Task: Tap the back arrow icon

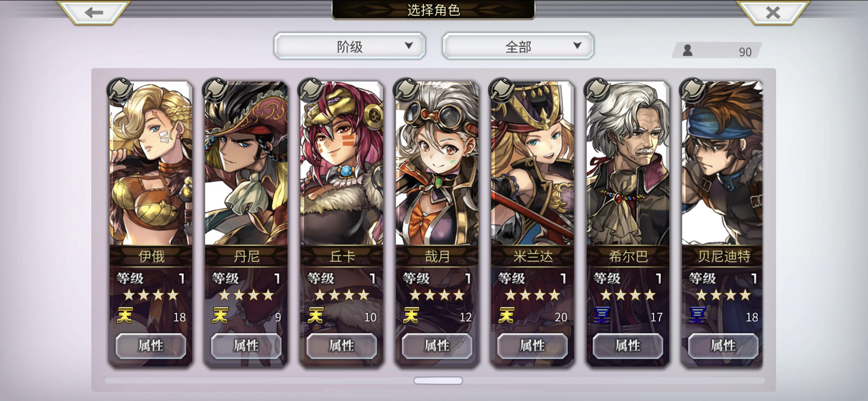Action: point(93,12)
